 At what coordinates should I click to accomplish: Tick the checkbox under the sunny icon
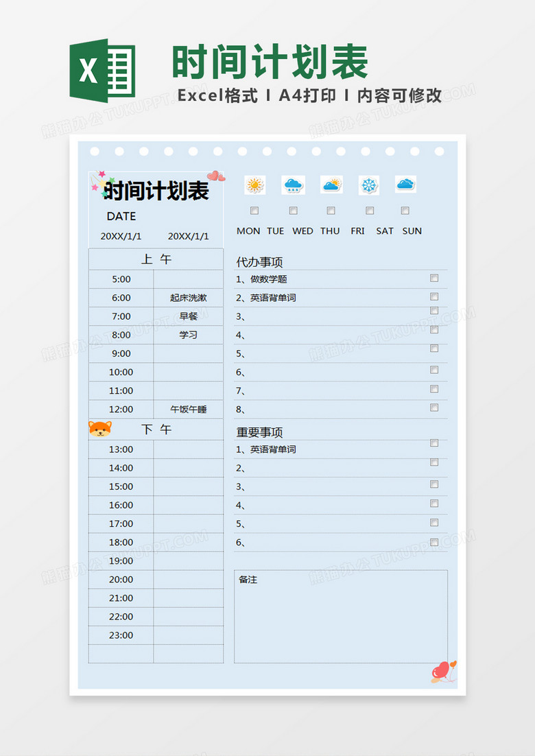[x=254, y=211]
